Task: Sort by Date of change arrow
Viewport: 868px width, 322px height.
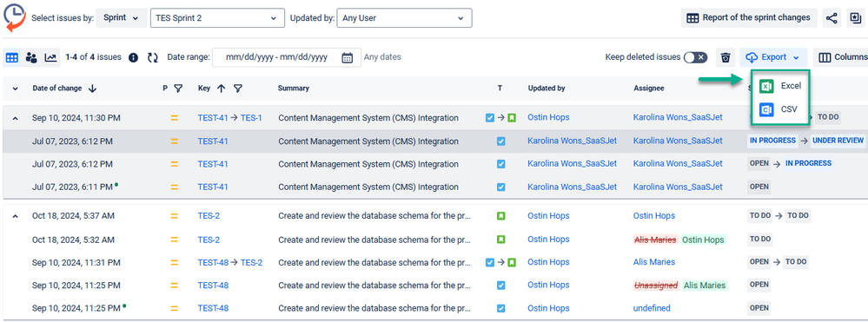Action: [92, 88]
